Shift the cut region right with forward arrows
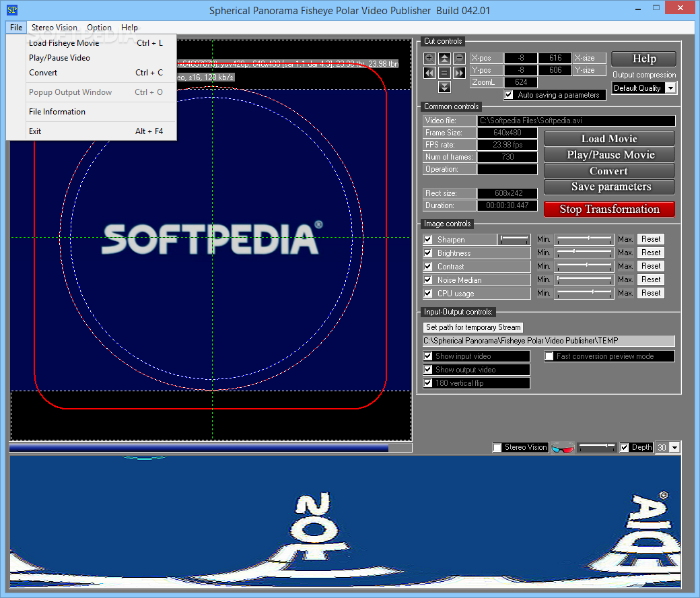The height and width of the screenshot is (598, 700). click(459, 72)
